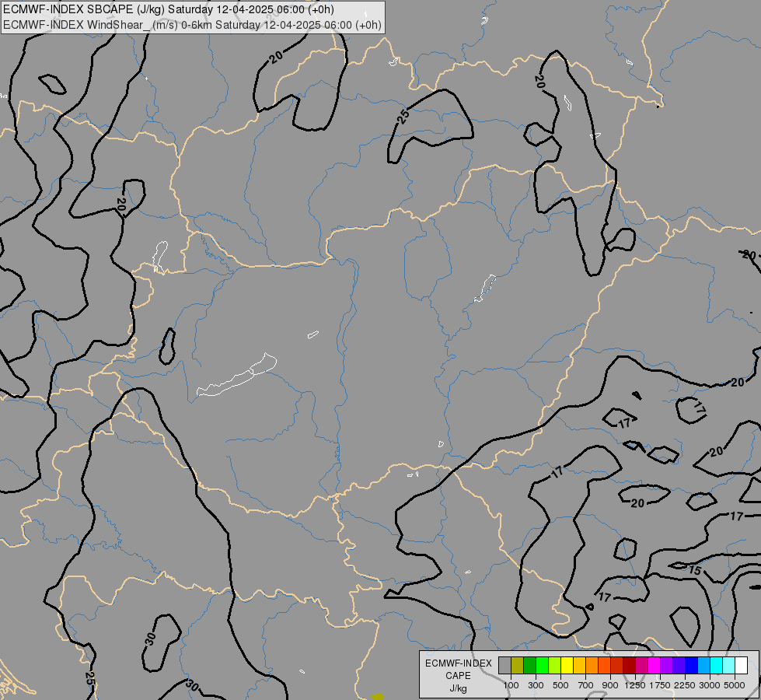
Task: Choose the cyan swatch after the 3000 tick
Action: click(717, 665)
